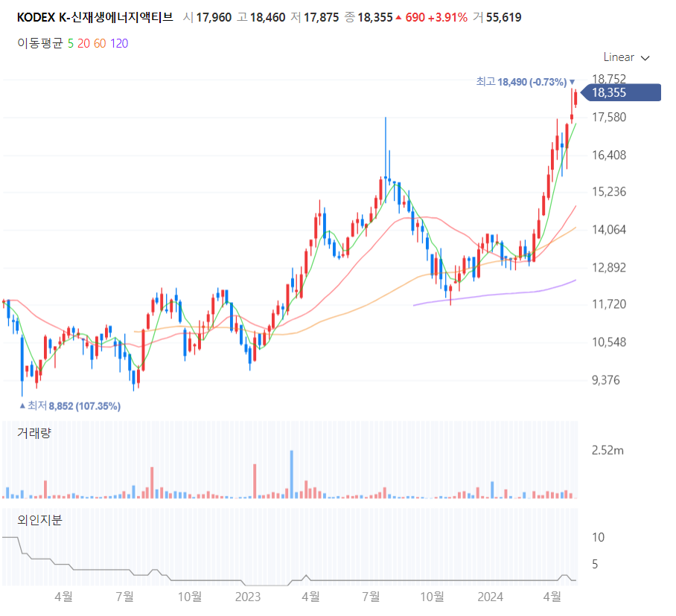The width and height of the screenshot is (676, 616).
Task: Click the 최고 18,490 high marker triangle
Action: pyautogui.click(x=572, y=82)
